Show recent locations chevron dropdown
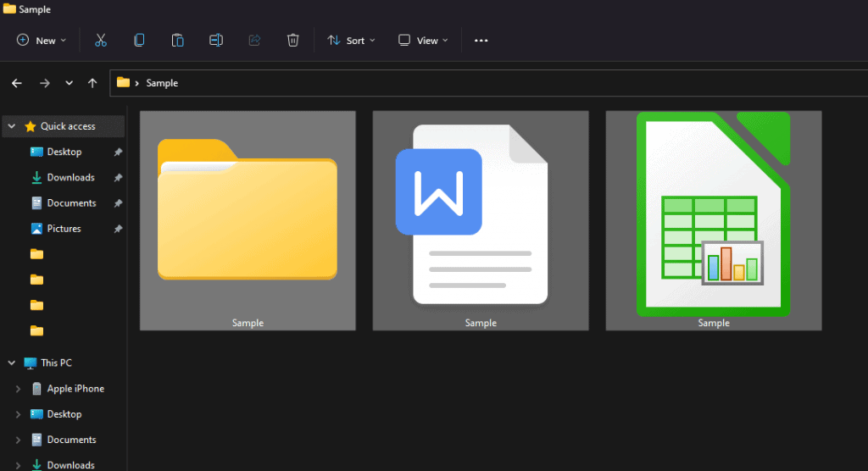The image size is (868, 471). click(69, 83)
